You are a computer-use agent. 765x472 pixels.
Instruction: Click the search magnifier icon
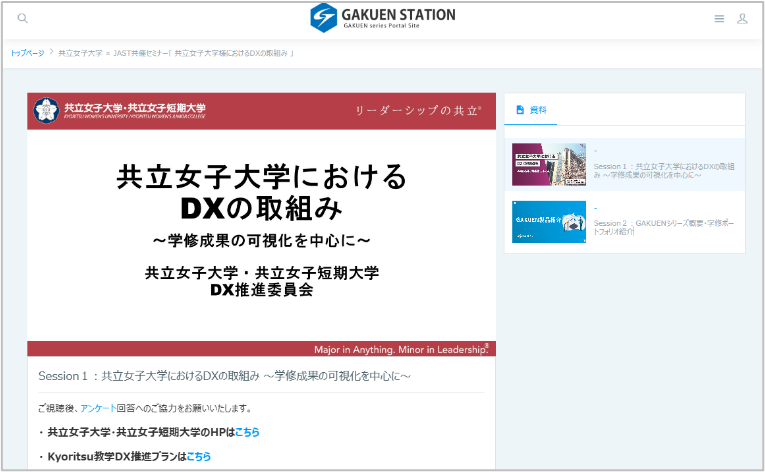22,19
